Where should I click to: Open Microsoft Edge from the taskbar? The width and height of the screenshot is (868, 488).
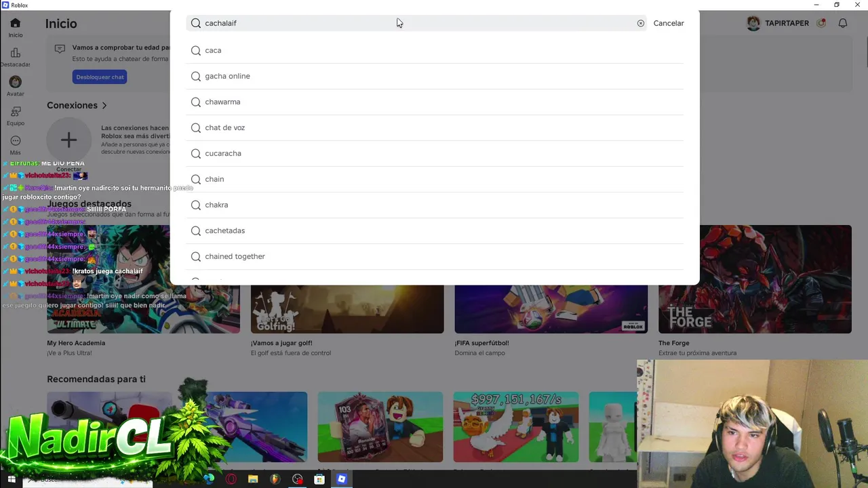[209, 479]
